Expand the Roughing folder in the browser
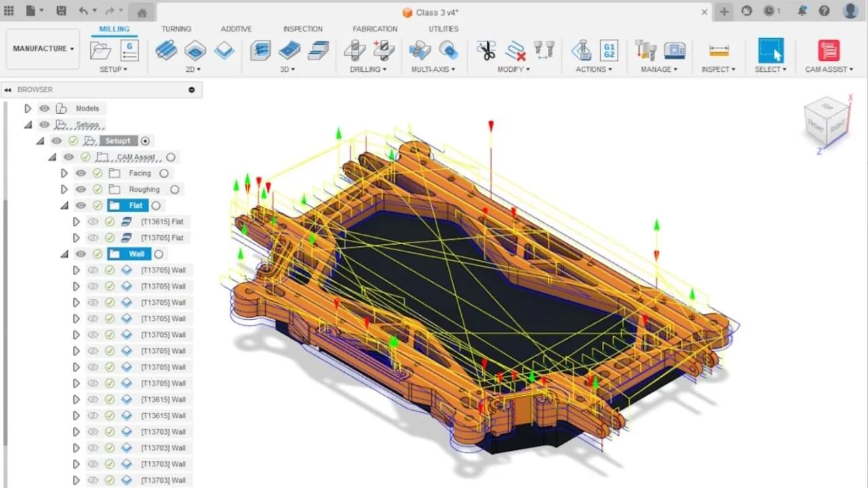This screenshot has width=868, height=488. coord(64,189)
